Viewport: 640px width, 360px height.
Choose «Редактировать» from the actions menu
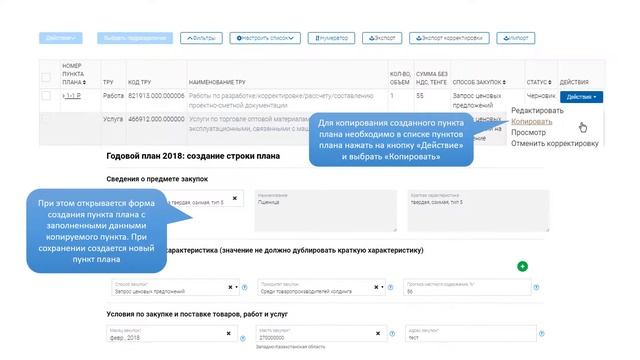click(x=537, y=111)
